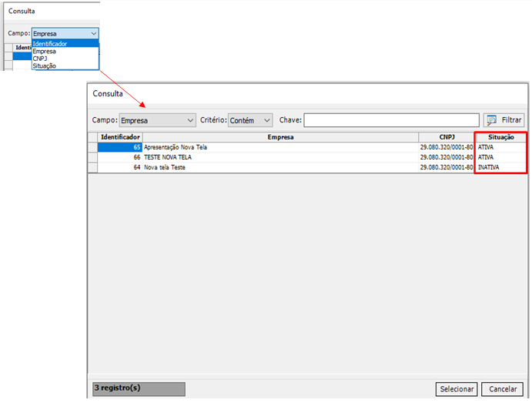The image size is (532, 403).
Task: Click ATIVA status of TESTE NOVA TELA
Action: coord(500,157)
